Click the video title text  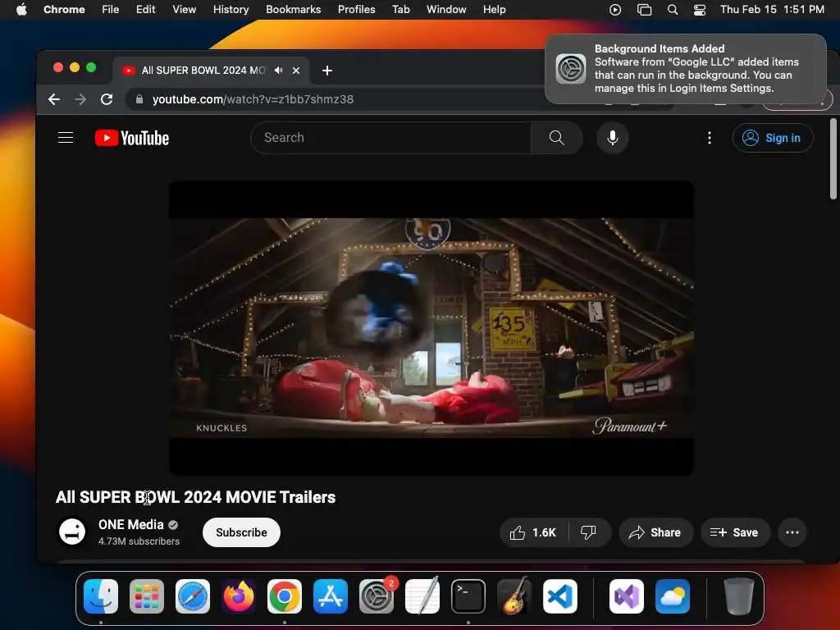pyautogui.click(x=195, y=497)
